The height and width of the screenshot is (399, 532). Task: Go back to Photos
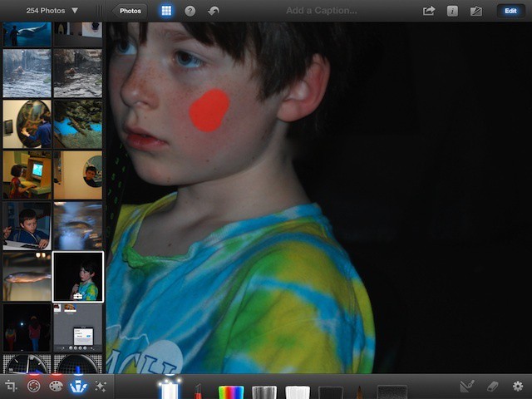(130, 11)
